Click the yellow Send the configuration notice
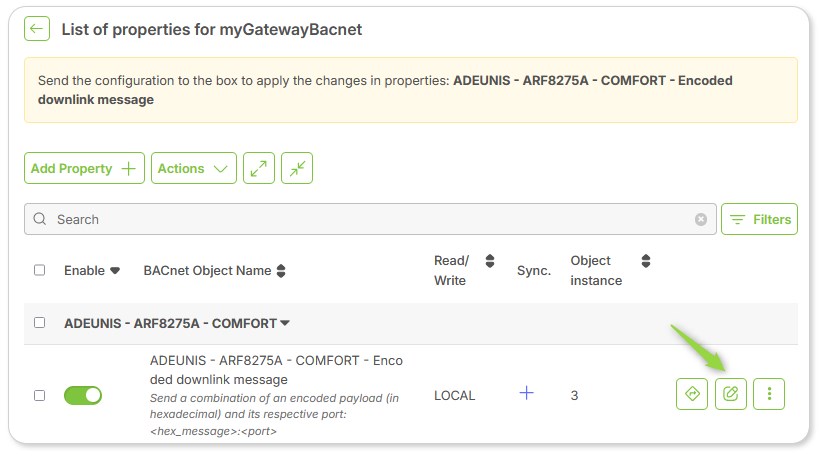Screen dimensions: 819x456 pos(411,90)
